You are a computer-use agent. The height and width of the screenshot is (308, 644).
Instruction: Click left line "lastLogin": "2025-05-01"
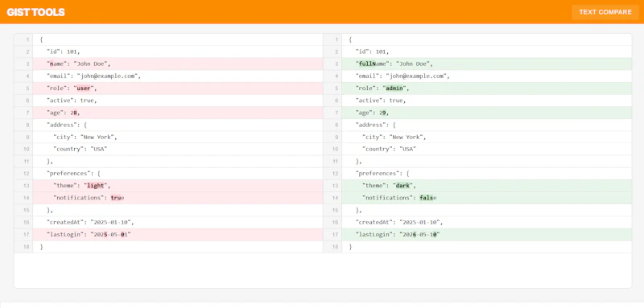178,235
